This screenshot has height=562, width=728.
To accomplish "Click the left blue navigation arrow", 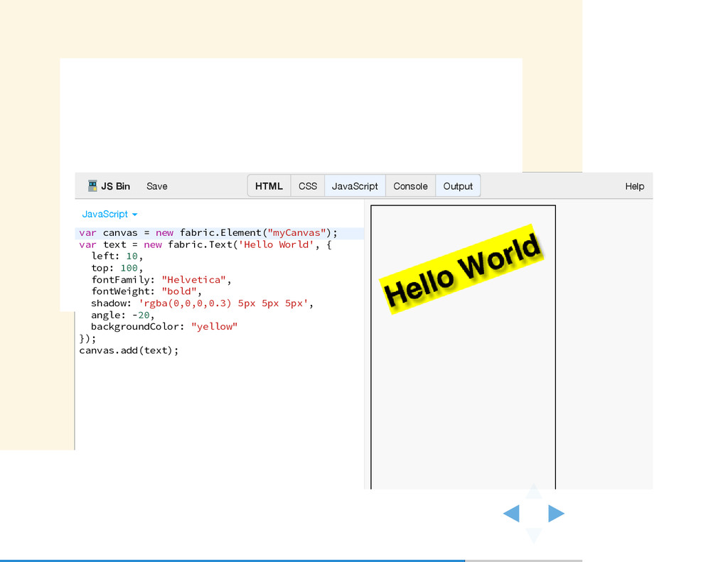I will coord(511,513).
